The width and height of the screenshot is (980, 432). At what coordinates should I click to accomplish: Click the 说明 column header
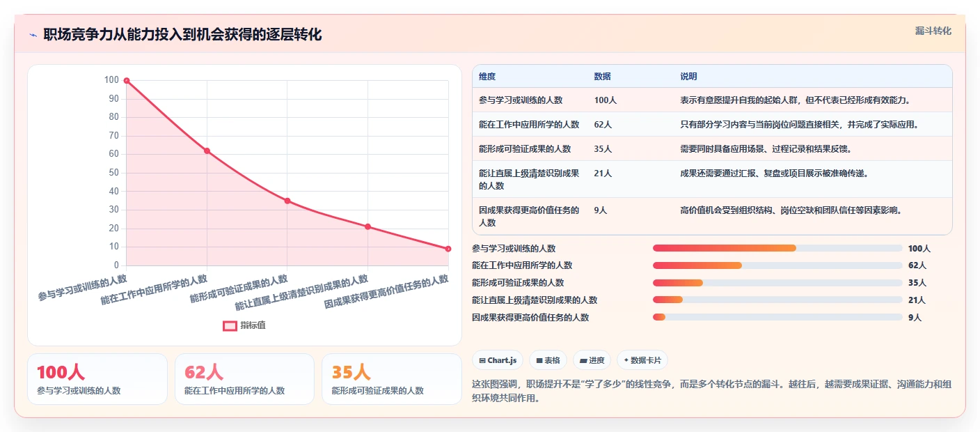click(x=688, y=77)
